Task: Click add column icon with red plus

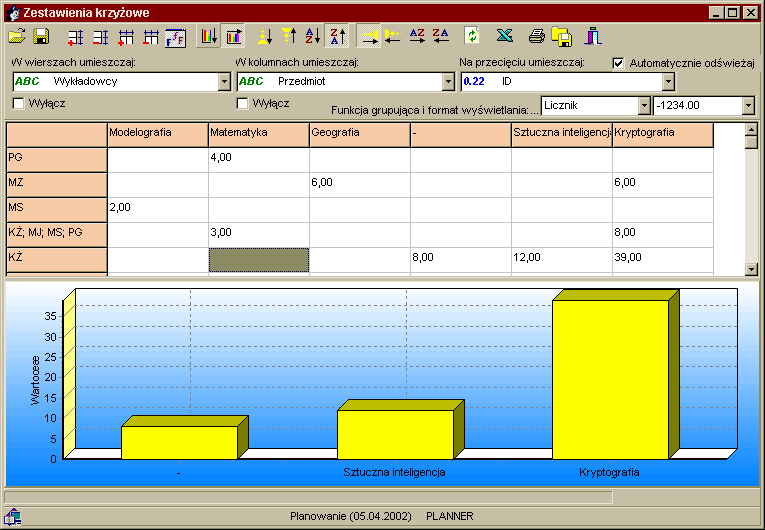Action: (x=126, y=37)
